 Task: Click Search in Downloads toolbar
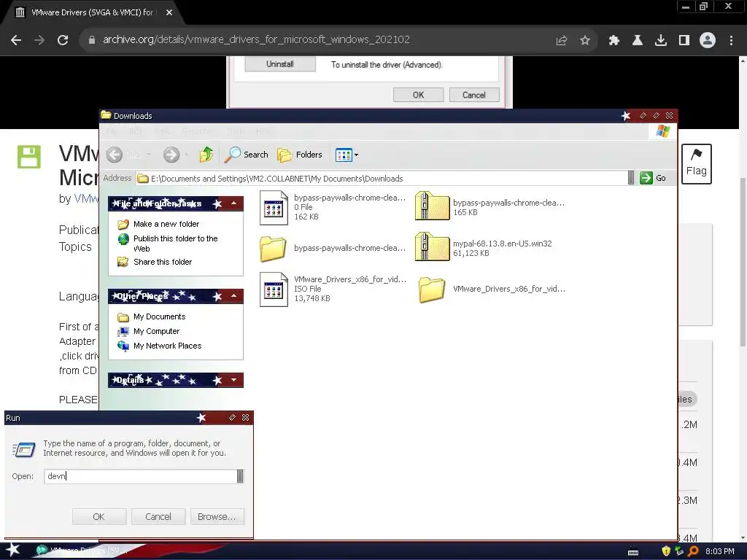(247, 155)
